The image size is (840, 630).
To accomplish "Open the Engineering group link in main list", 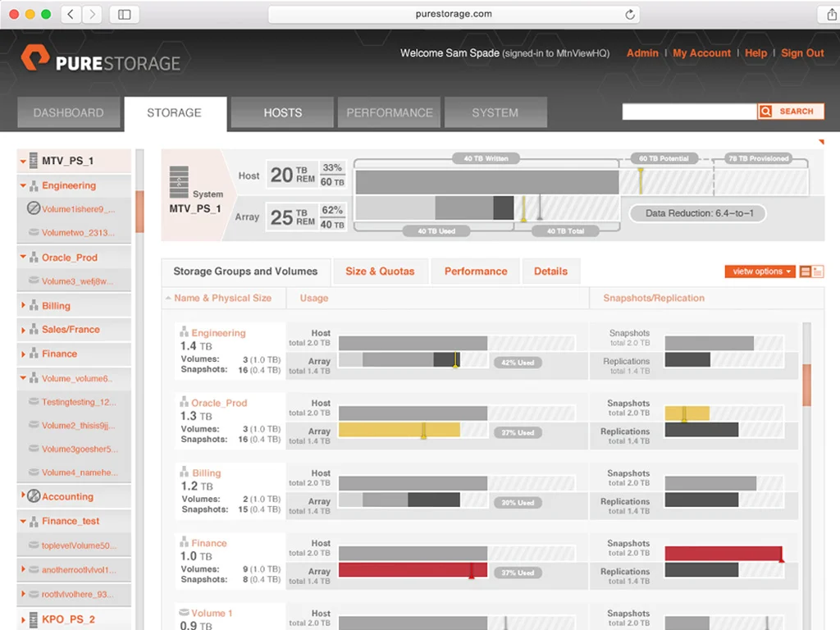I will [218, 333].
